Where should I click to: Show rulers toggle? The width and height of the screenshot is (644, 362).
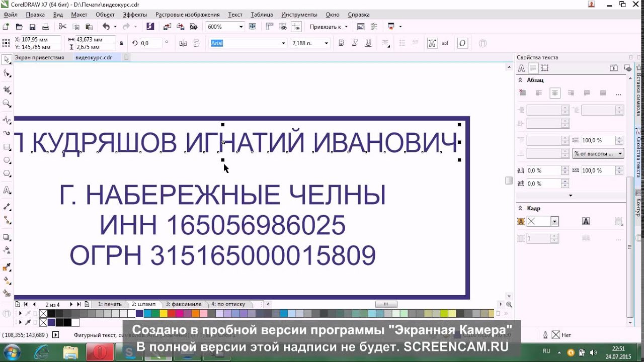270,27
